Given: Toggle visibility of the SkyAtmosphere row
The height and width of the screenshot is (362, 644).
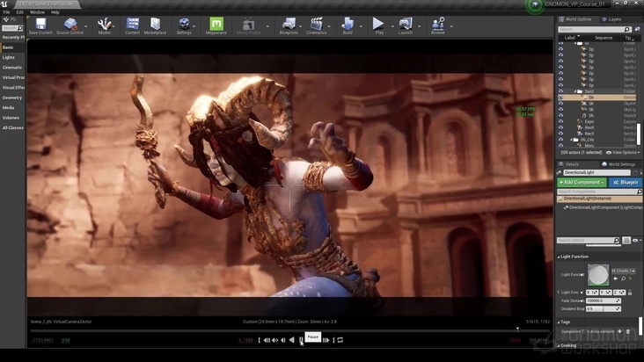Looking at the screenshot, I should tap(560, 104).
